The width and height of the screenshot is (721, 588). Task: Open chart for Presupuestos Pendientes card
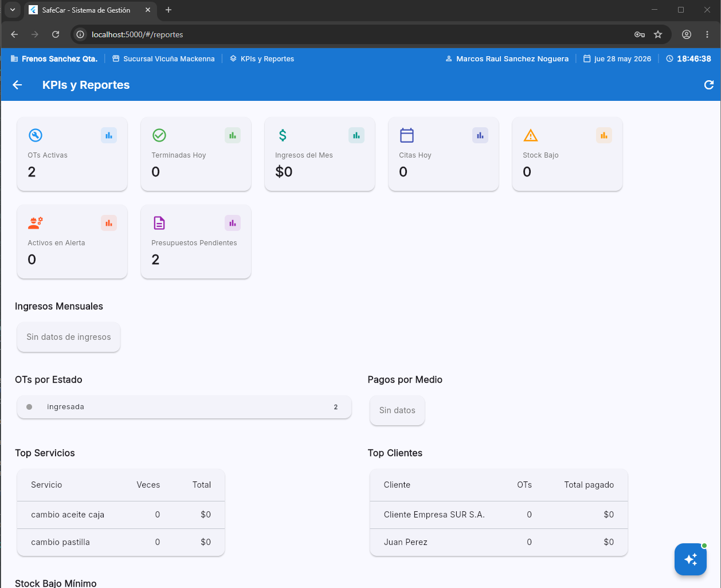click(x=233, y=223)
